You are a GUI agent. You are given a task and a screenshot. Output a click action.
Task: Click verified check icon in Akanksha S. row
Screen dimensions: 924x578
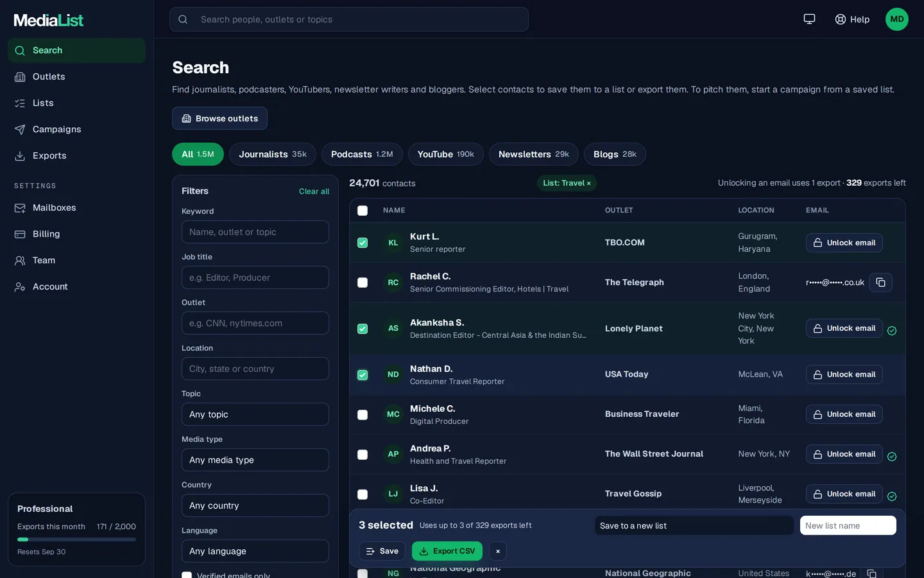892,331
